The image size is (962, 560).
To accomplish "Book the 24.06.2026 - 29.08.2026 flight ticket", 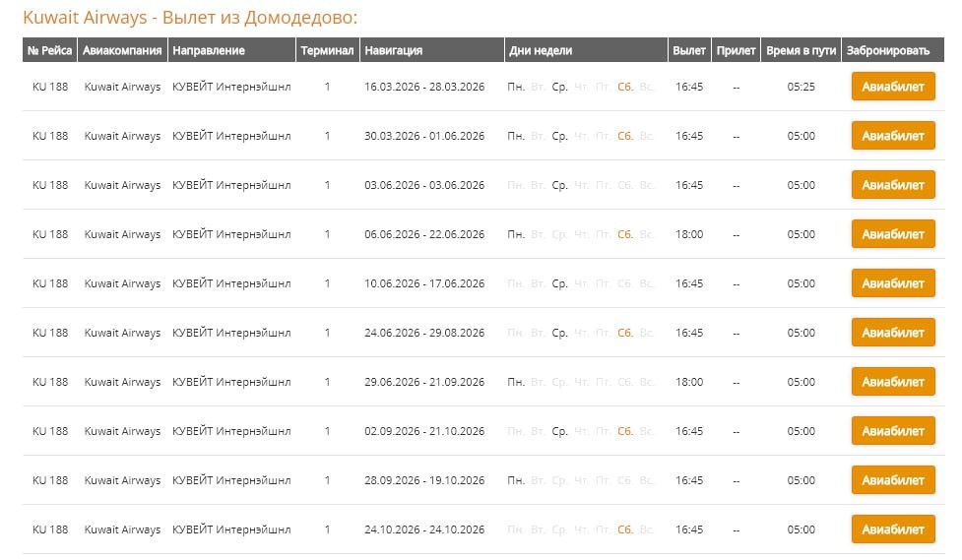I will [893, 333].
